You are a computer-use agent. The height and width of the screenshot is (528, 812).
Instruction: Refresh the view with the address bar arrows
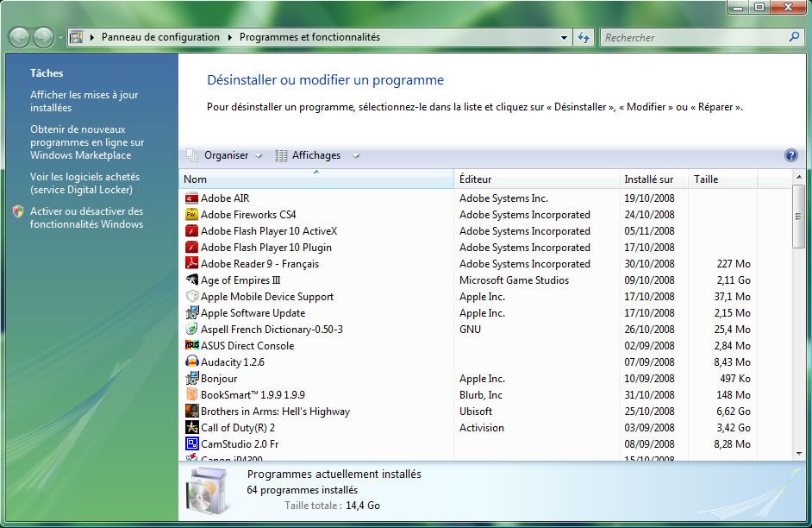[x=584, y=37]
